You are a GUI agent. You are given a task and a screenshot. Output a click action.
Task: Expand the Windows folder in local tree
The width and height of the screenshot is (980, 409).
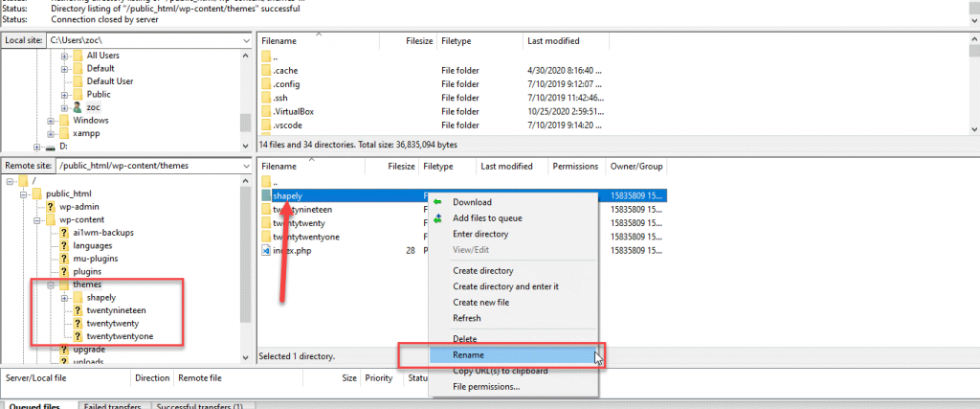point(51,121)
